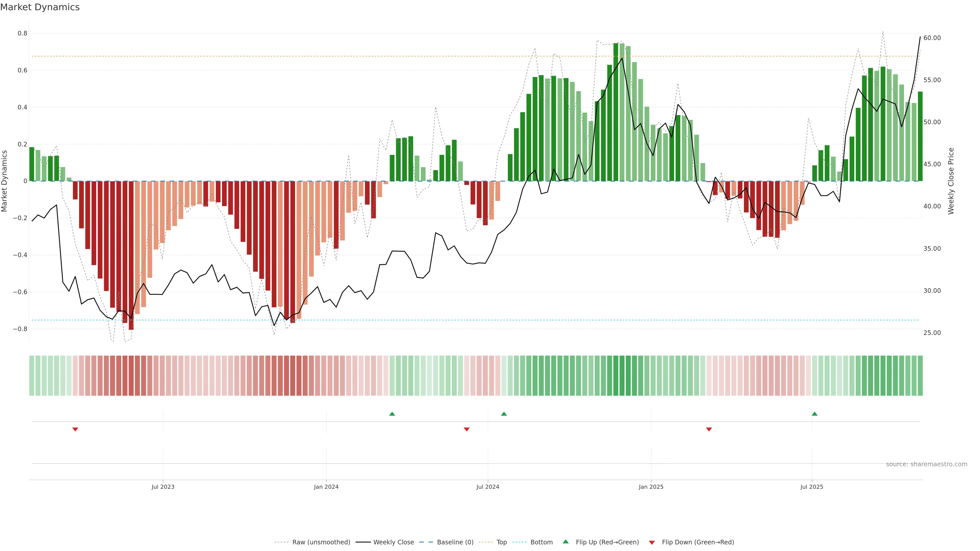Click the Market Dynamics chart title
Image resolution: width=980 pixels, height=551 pixels.
40,7
